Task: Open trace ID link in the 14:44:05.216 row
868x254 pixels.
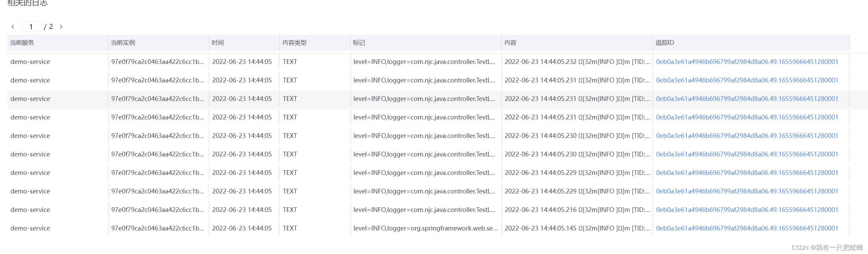Action: click(747, 210)
